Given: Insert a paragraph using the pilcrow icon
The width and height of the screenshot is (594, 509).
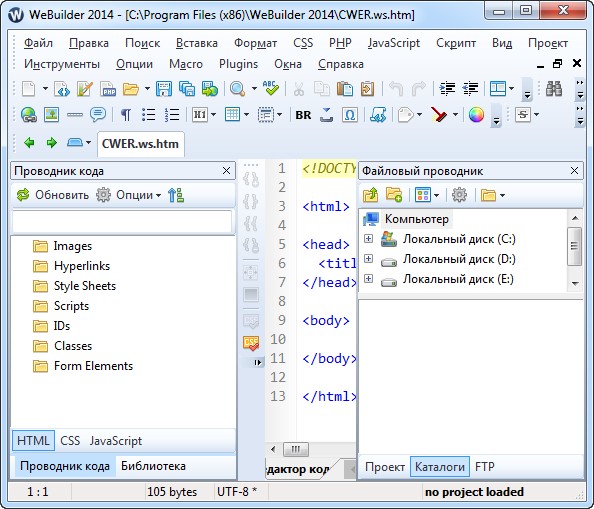Looking at the screenshot, I should click(x=125, y=114).
